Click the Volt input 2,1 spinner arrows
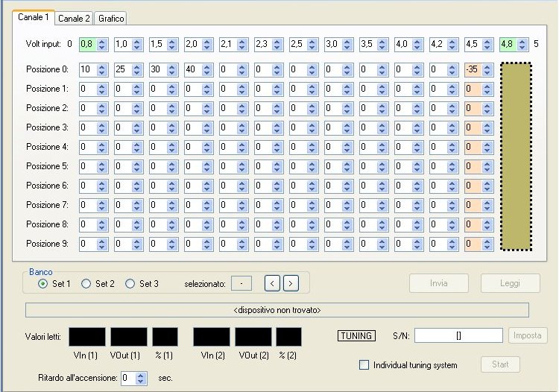Image resolution: width=559 pixels, height=392 pixels. point(242,44)
